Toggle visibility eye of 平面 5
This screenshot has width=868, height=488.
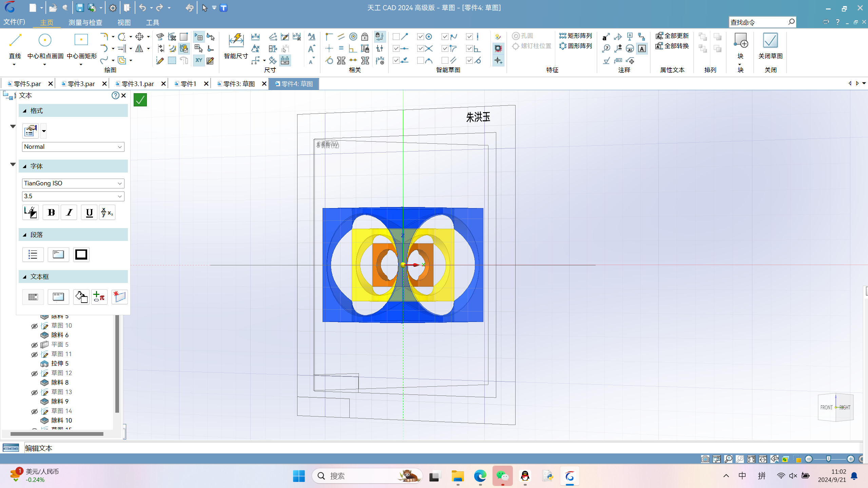click(34, 345)
